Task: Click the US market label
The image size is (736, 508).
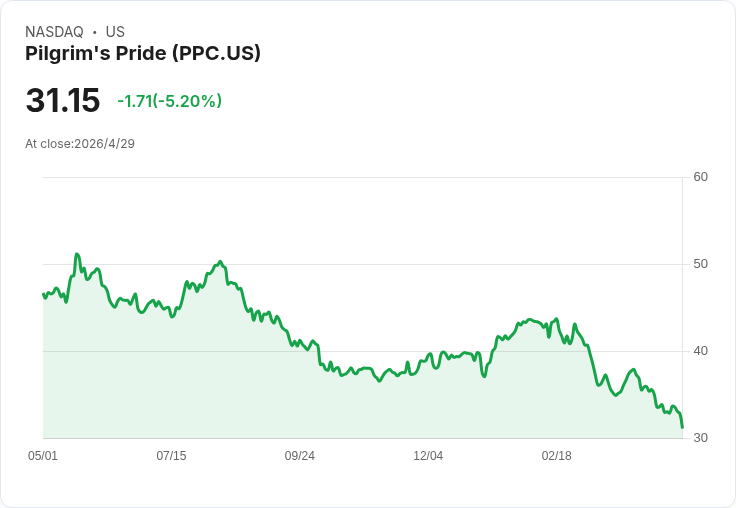Action: click(115, 32)
